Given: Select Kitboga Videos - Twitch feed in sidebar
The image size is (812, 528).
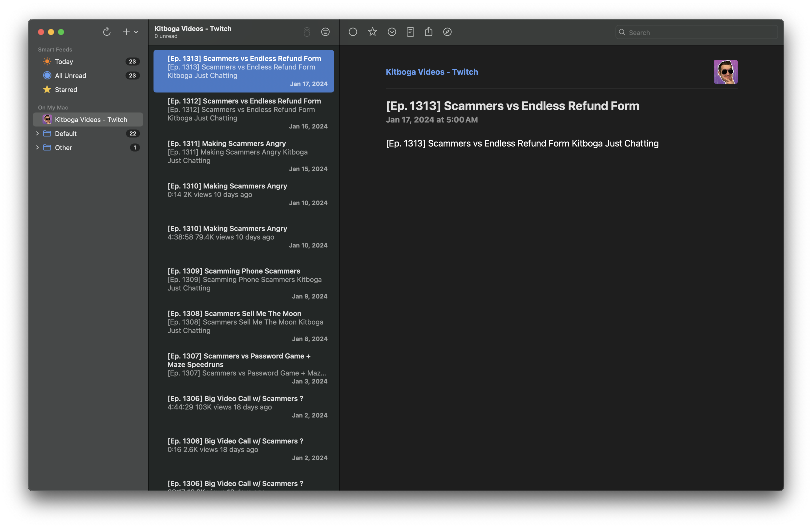Looking at the screenshot, I should pyautogui.click(x=88, y=119).
